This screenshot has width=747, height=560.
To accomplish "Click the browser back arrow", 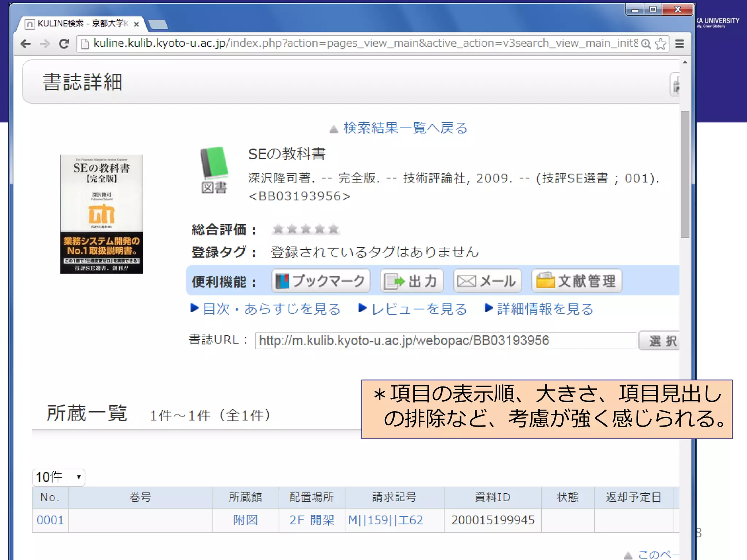I will [26, 44].
